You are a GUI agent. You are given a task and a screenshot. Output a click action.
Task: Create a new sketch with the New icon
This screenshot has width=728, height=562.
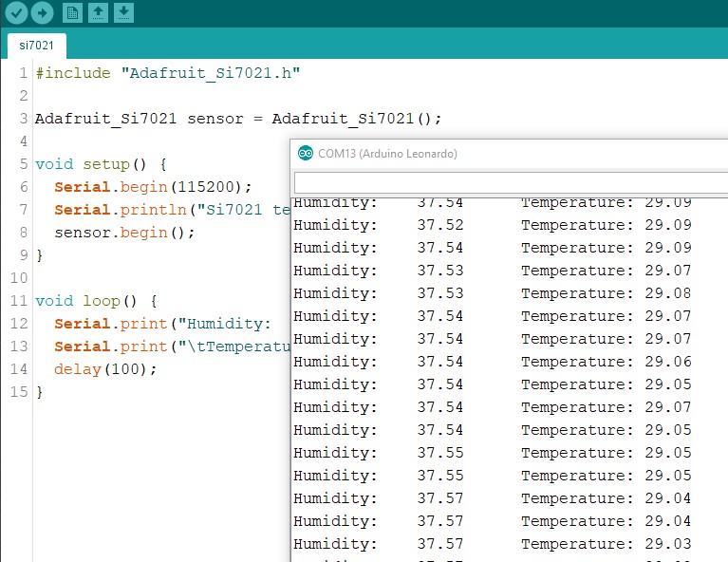click(x=72, y=12)
